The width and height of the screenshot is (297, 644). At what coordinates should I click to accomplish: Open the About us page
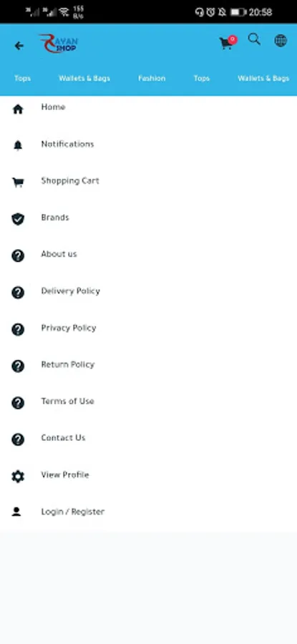(148, 255)
